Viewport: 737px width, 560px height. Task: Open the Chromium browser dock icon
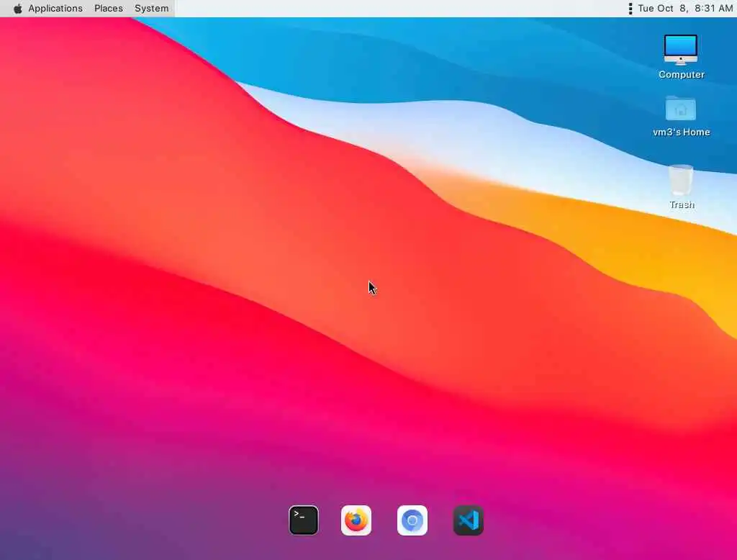pos(412,520)
